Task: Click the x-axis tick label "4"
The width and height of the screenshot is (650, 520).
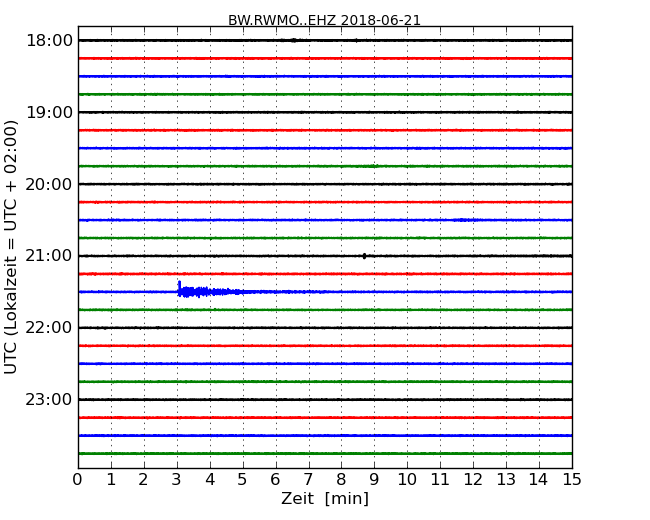Action: click(x=210, y=480)
